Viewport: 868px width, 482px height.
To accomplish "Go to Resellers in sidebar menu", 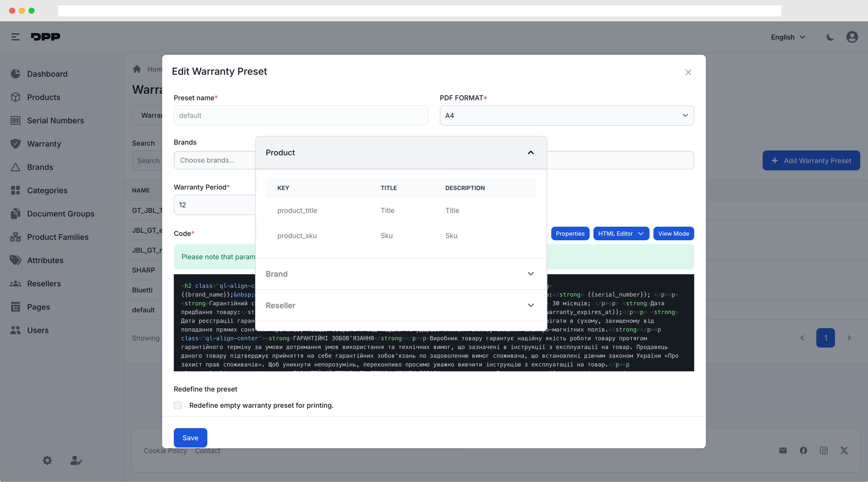I will (44, 284).
